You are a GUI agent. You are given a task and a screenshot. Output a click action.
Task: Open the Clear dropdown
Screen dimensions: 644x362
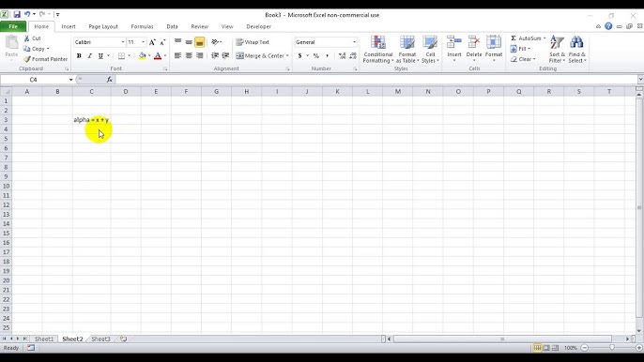[x=523, y=59]
